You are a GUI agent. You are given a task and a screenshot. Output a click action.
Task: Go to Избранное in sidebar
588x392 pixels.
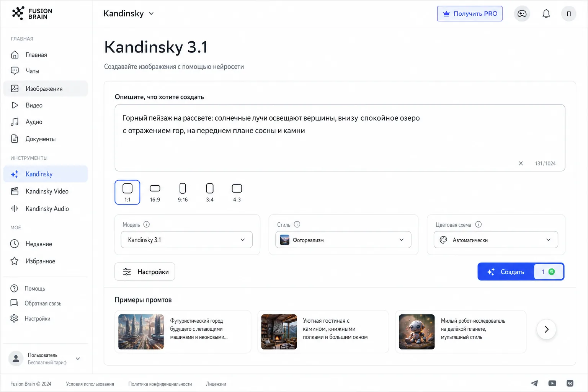(46, 261)
